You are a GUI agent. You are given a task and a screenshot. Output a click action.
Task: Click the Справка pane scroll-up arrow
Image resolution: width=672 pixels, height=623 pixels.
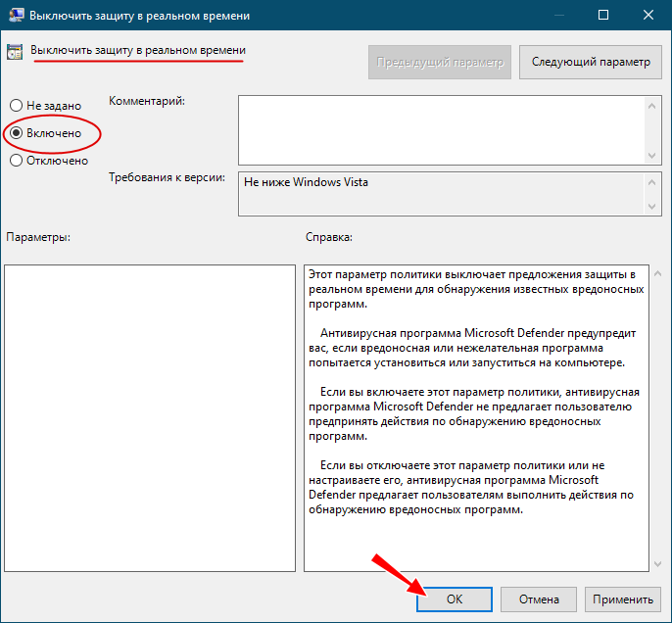coord(658,273)
